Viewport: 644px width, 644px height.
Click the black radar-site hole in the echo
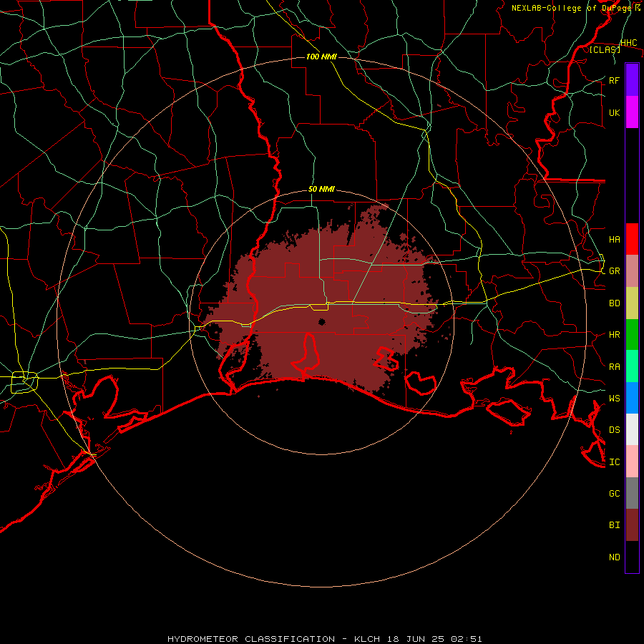click(322, 322)
